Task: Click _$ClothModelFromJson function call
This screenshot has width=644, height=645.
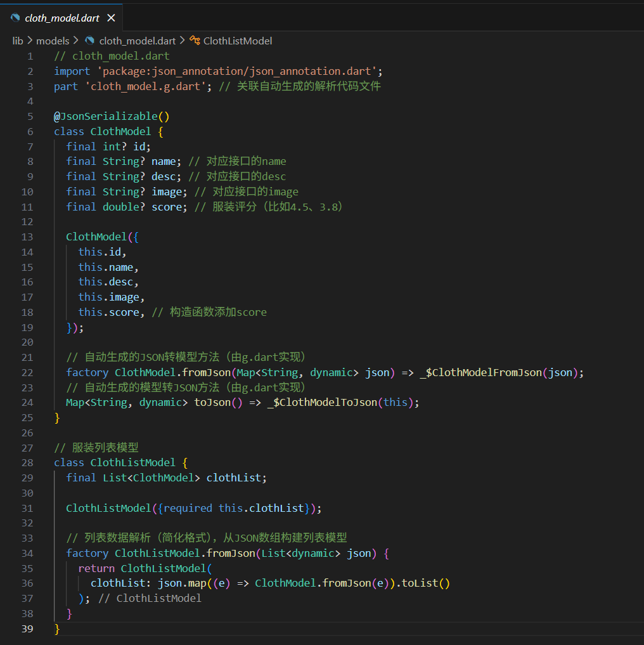Action: pyautogui.click(x=480, y=372)
